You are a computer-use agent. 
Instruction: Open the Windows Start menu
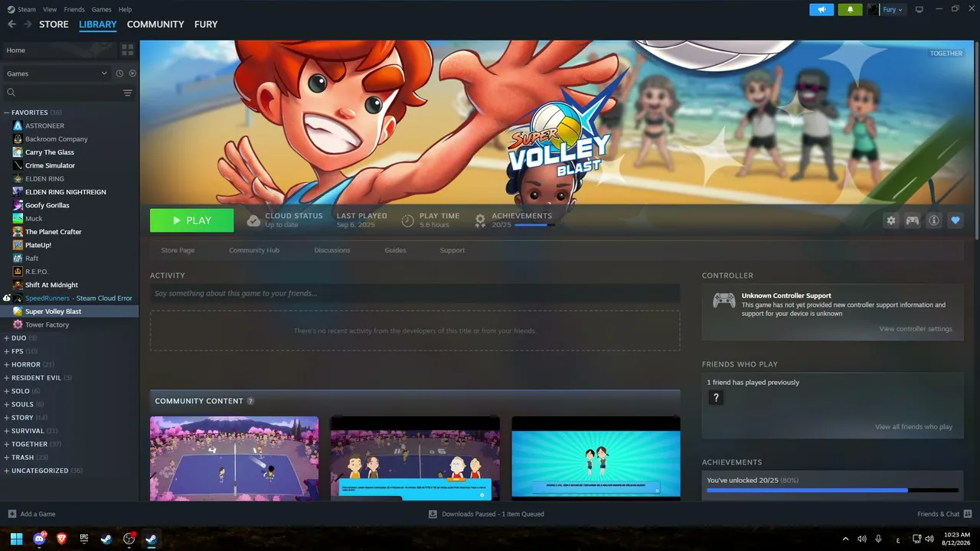point(16,539)
